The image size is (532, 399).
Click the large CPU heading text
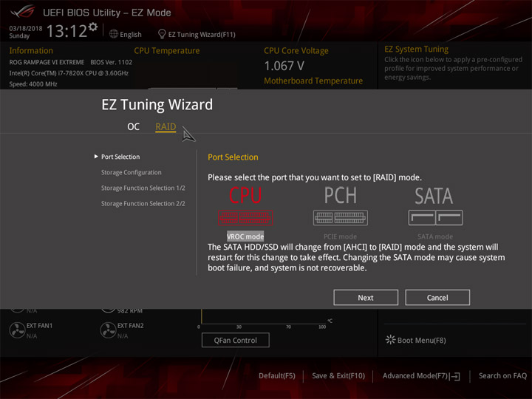click(245, 195)
